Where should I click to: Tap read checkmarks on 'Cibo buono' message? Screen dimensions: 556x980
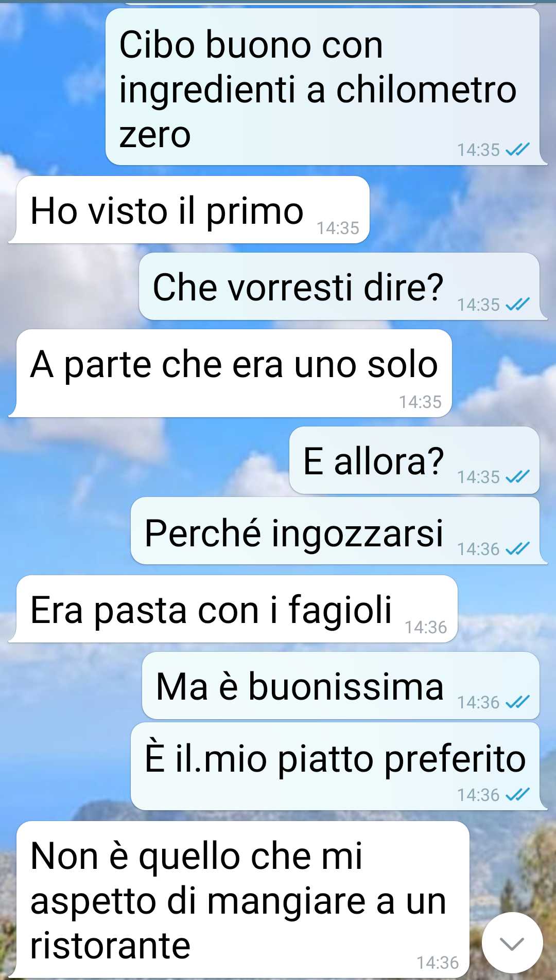[x=517, y=150]
